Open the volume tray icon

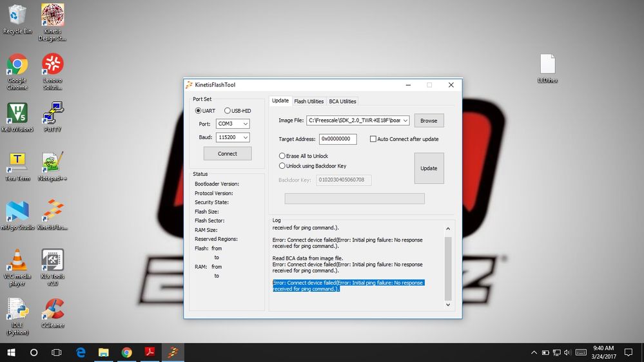point(567,352)
